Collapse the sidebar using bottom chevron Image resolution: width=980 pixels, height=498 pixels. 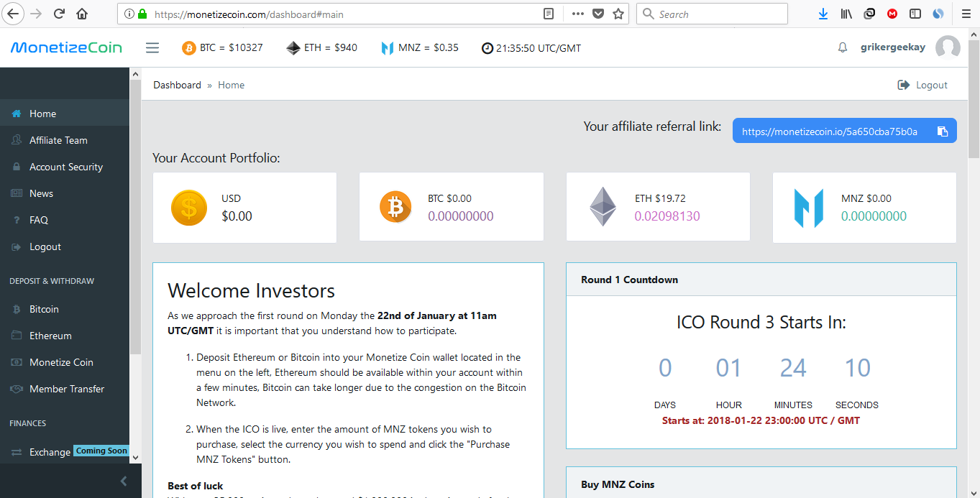(x=123, y=481)
